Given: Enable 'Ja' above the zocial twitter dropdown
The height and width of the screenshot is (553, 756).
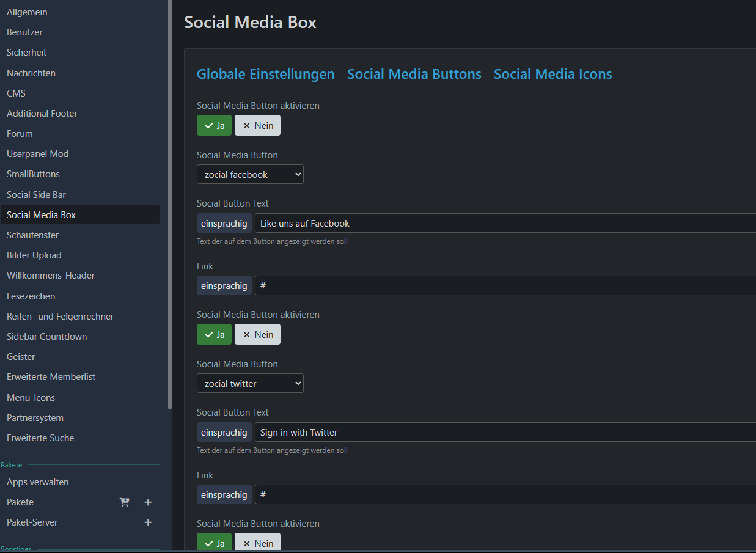Looking at the screenshot, I should tap(214, 334).
